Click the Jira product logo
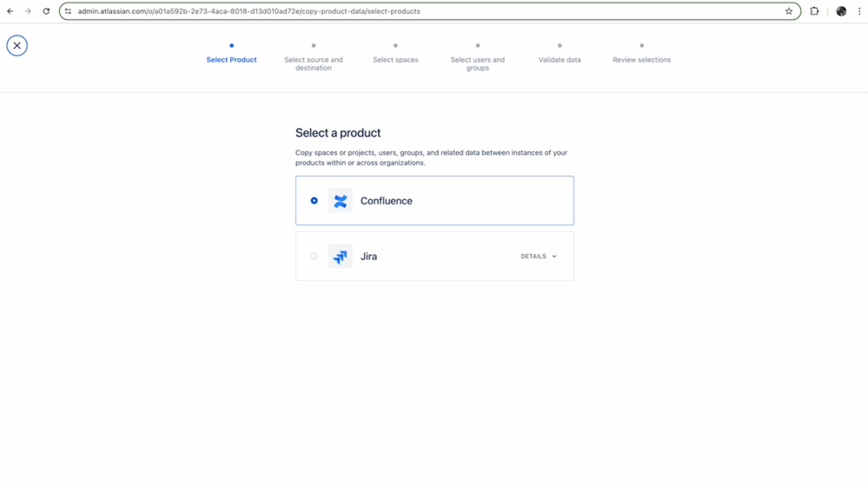This screenshot has width=868, height=487. [x=340, y=256]
